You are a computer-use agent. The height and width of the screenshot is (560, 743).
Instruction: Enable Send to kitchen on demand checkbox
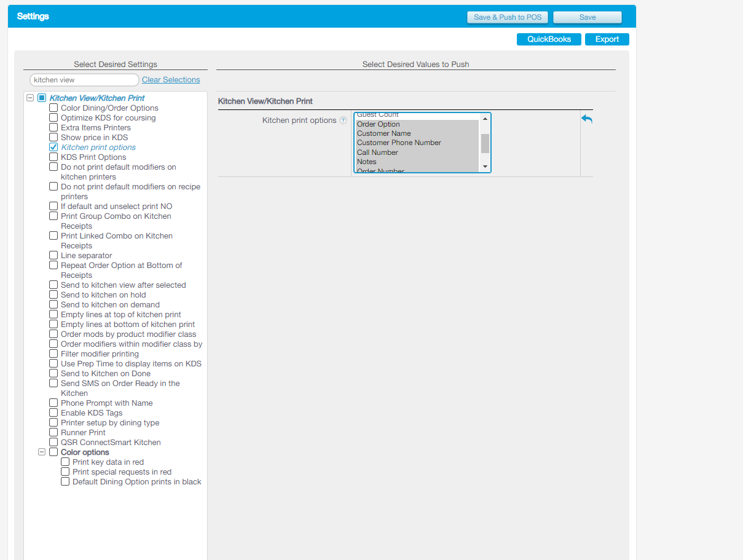53,304
